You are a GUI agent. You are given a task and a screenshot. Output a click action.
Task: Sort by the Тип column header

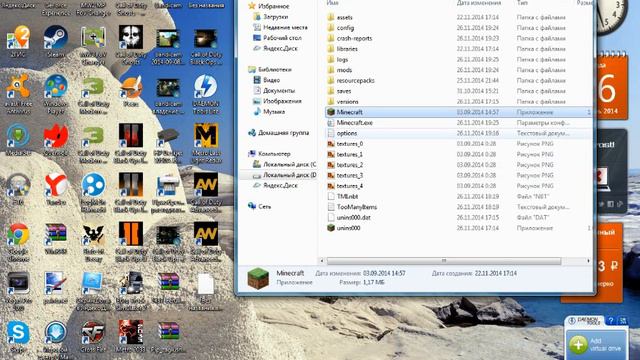click(x=522, y=3)
